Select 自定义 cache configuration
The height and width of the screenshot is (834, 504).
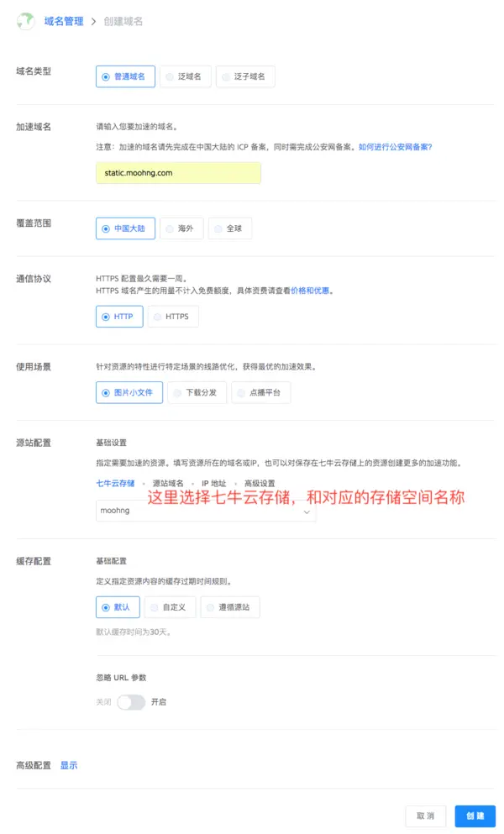(x=170, y=607)
